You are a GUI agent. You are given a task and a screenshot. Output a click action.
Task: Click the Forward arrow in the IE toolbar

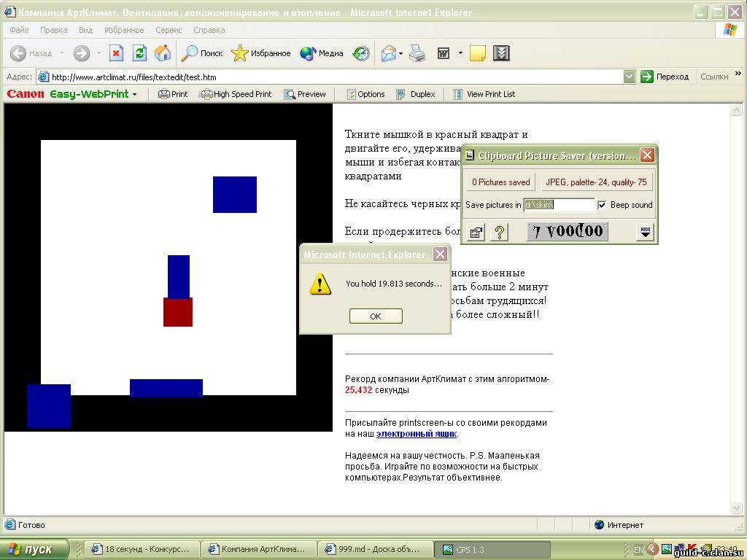pos(82,53)
